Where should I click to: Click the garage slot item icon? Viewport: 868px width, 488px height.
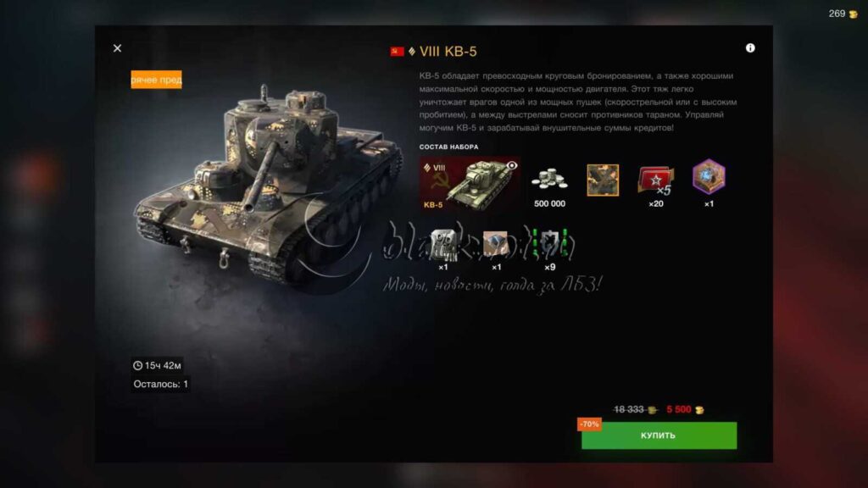496,245
